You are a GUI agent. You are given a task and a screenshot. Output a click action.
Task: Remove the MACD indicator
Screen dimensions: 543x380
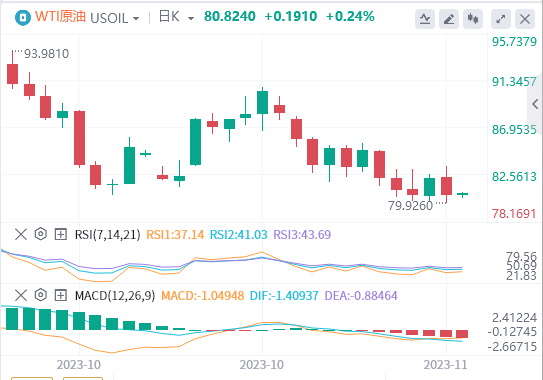click(x=21, y=295)
